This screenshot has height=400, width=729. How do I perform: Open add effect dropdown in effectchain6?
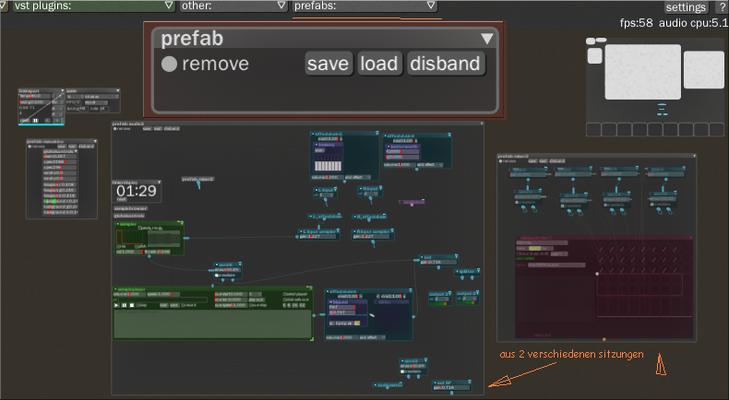[371, 337]
